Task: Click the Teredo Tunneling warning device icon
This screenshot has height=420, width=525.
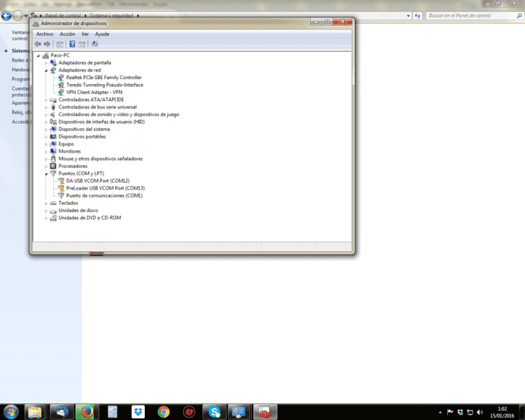Action: coord(61,85)
